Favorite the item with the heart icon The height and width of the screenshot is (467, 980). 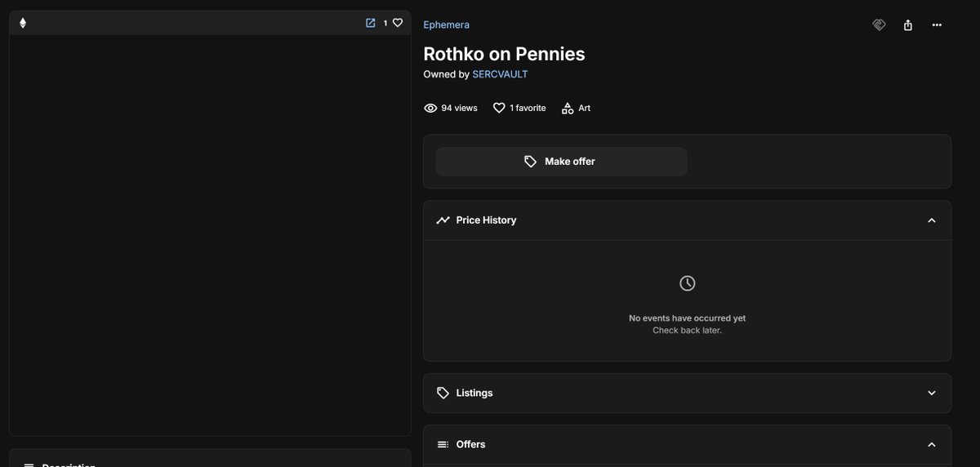click(398, 23)
